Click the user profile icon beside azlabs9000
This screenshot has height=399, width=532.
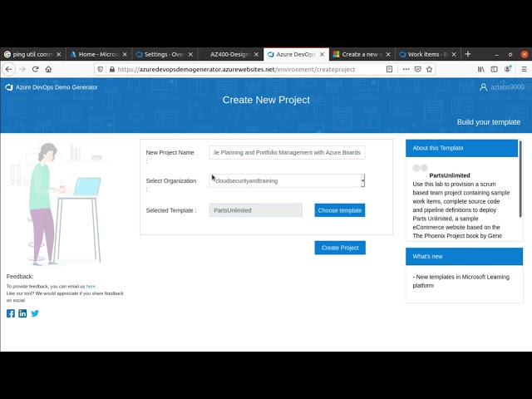[483, 87]
